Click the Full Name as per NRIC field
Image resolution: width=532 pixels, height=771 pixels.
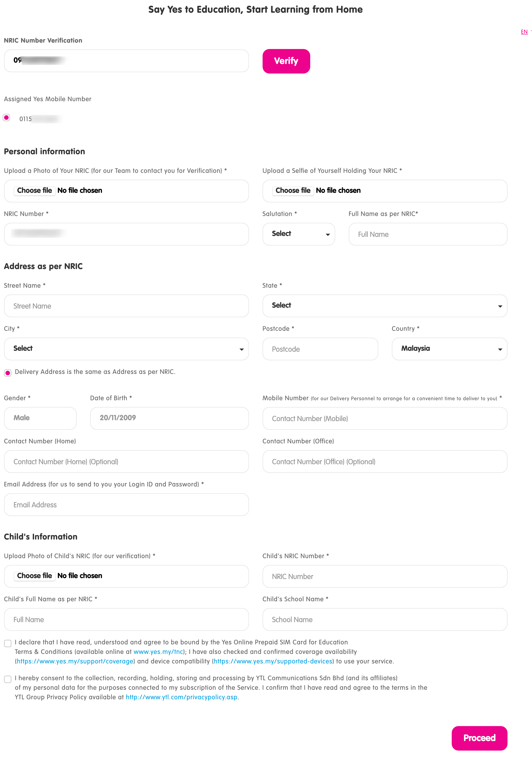tap(428, 234)
